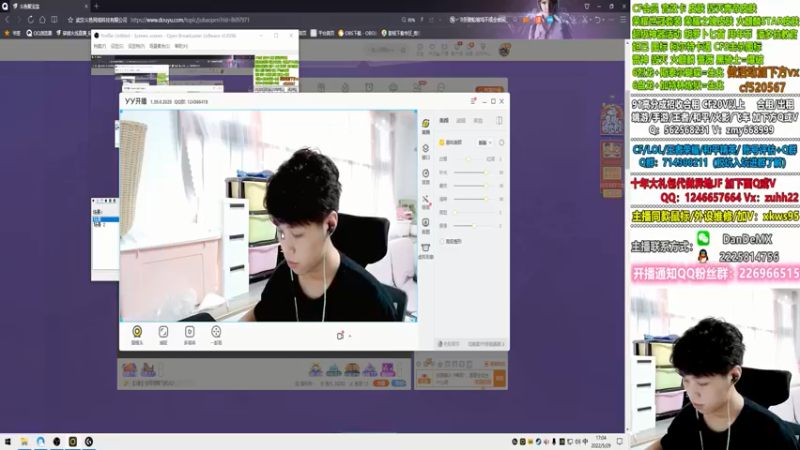Select highlighted scene in small scenes list window

106,219
